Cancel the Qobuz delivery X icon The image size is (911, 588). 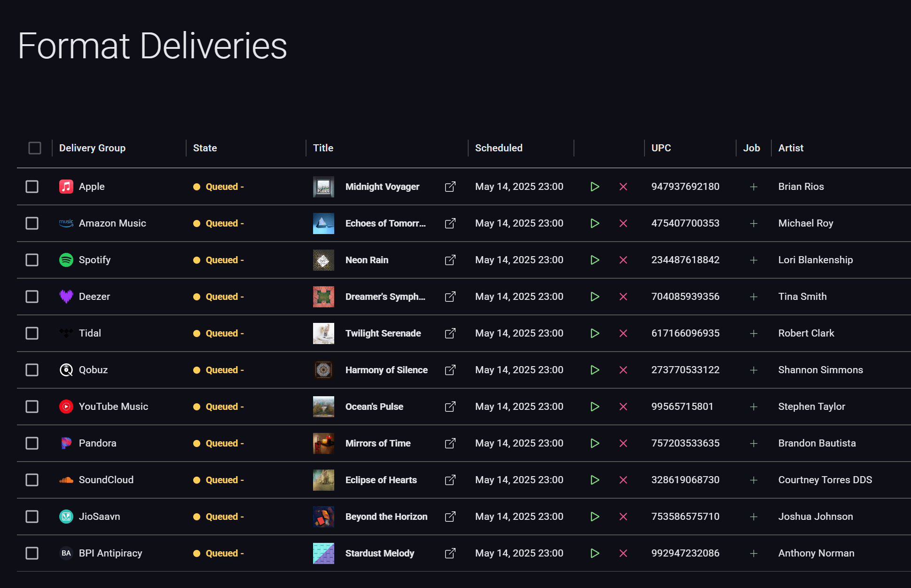[623, 370]
